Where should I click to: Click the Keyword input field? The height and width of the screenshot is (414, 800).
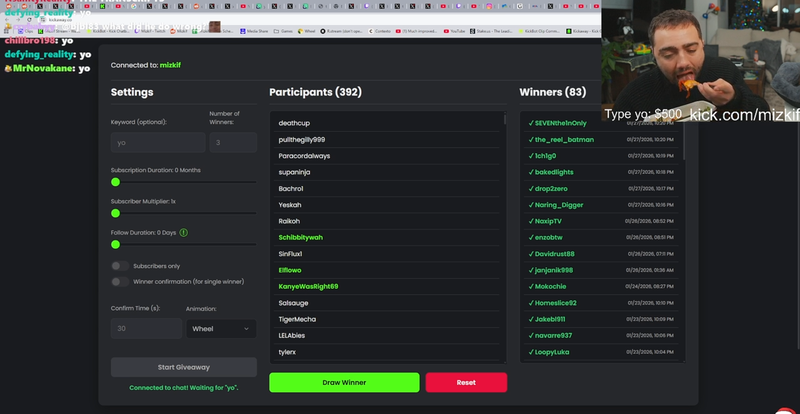158,142
